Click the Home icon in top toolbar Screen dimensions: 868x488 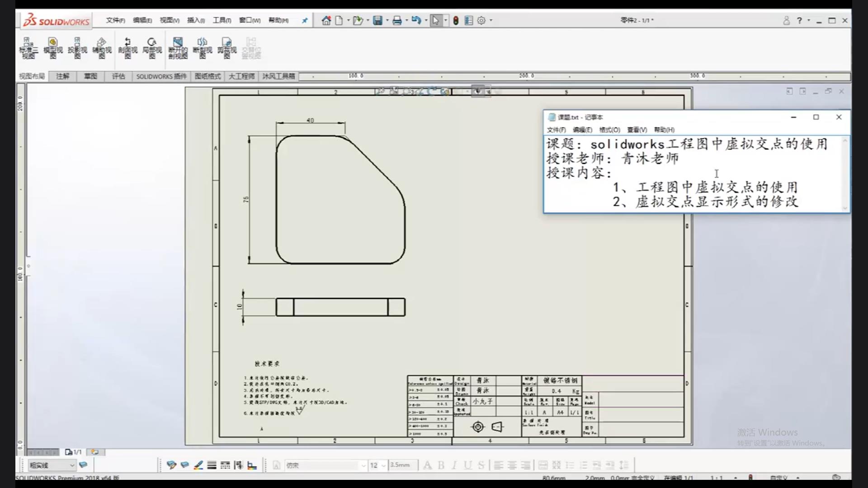click(326, 20)
